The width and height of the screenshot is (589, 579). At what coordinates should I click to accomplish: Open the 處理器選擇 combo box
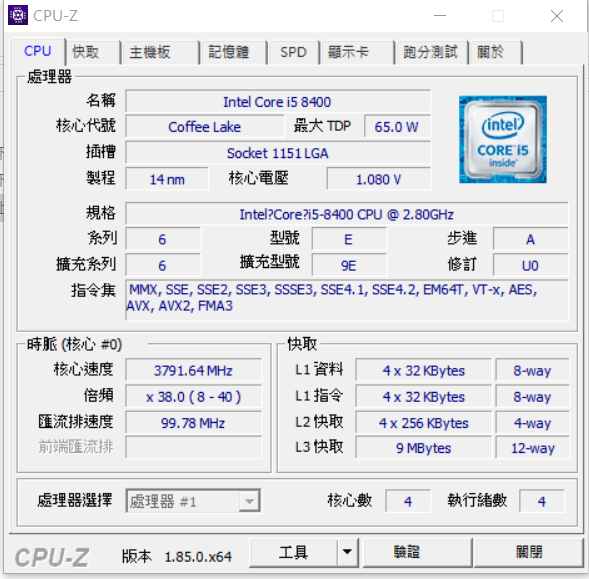pos(193,501)
